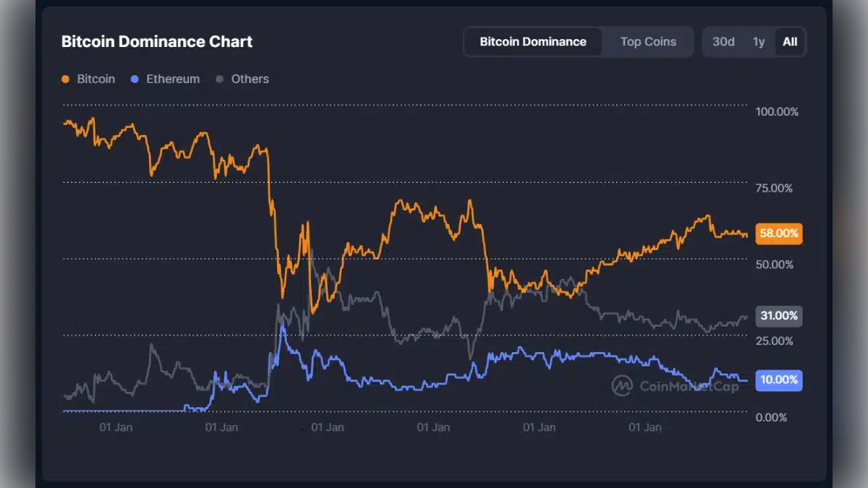The width and height of the screenshot is (868, 488).
Task: Select the gray 31.00% value badge
Action: tap(778, 316)
